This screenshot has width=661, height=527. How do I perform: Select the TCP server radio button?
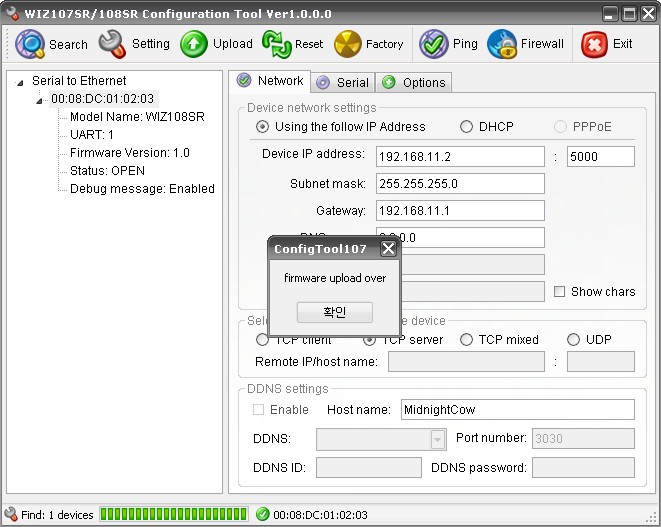tap(369, 340)
